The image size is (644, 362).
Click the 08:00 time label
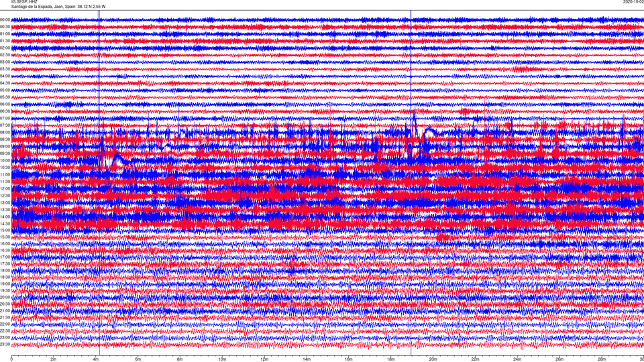tap(5, 132)
